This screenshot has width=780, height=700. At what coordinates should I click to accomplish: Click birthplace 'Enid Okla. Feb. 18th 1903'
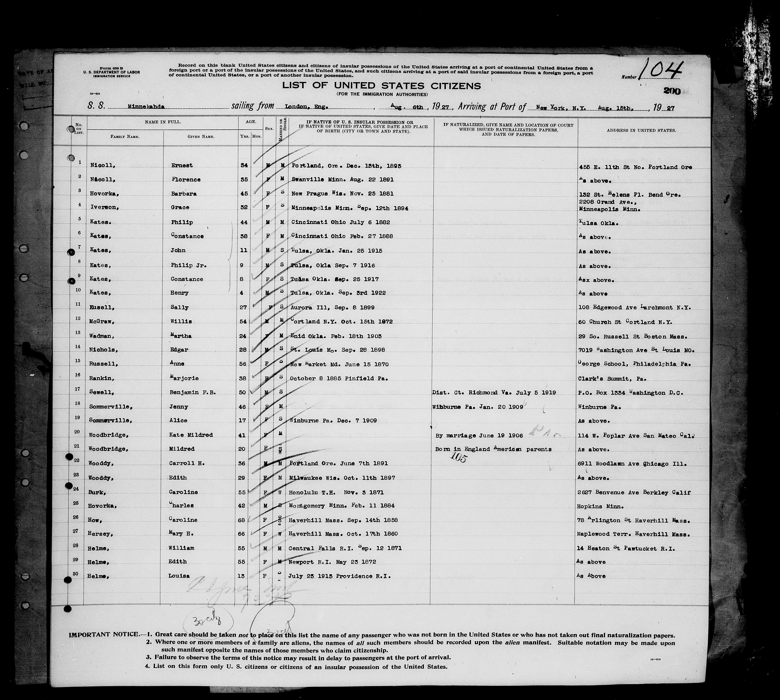click(x=336, y=336)
